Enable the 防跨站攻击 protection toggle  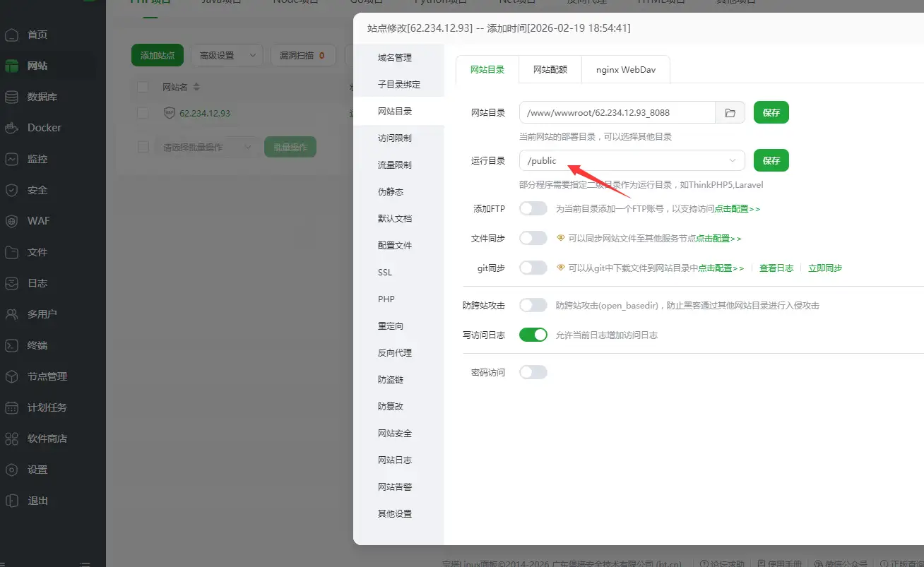coord(533,304)
